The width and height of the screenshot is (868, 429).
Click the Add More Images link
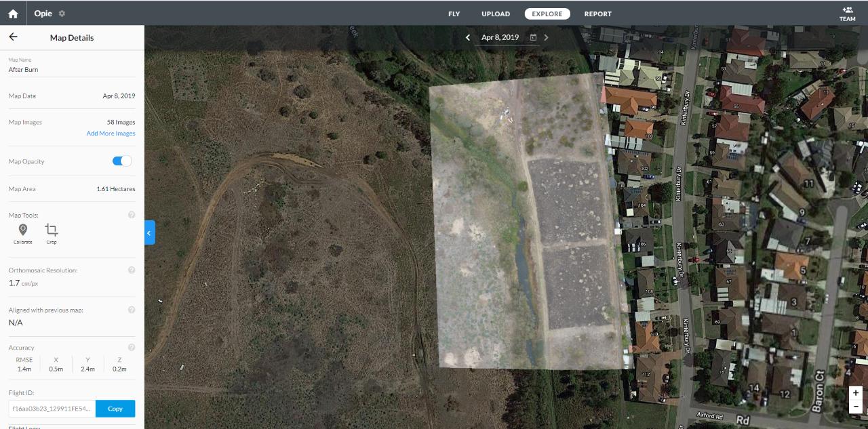[111, 134]
